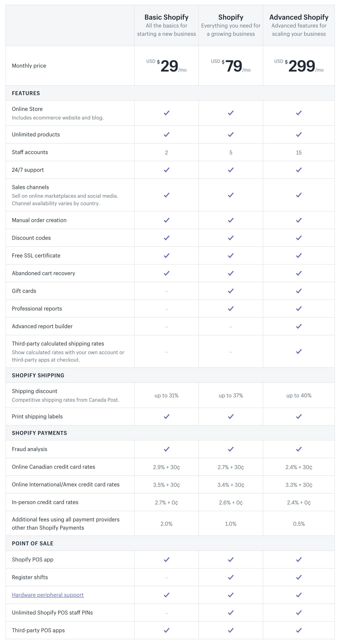The width and height of the screenshot is (340, 644).
Task: Click the Shopify plan's 1.0% additional fee
Action: pos(231,524)
